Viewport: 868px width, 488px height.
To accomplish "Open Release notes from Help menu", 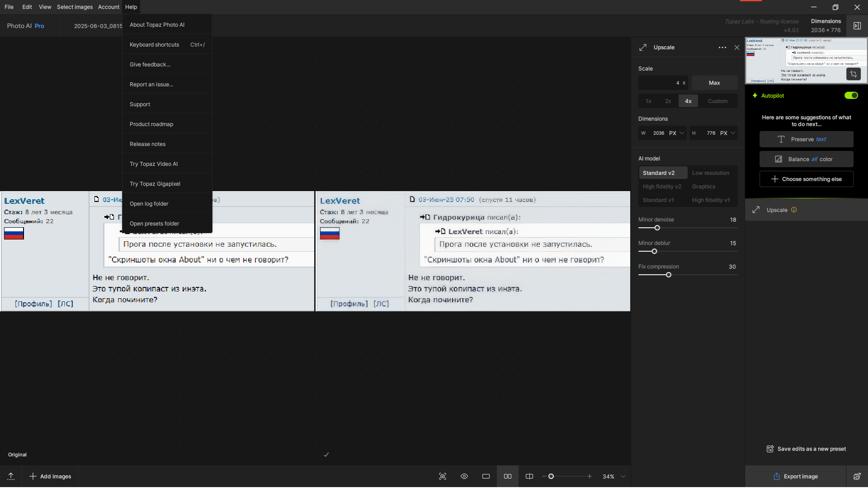I will pos(147,144).
